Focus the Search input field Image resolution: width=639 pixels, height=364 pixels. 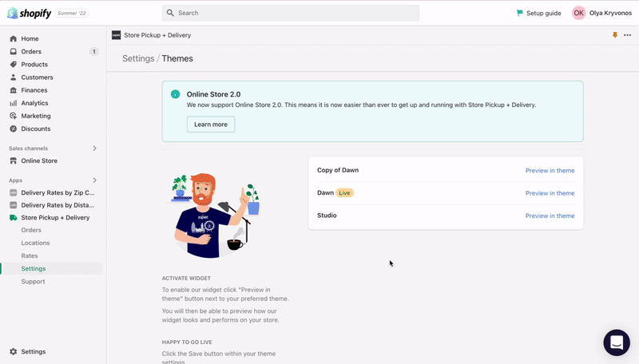click(291, 13)
